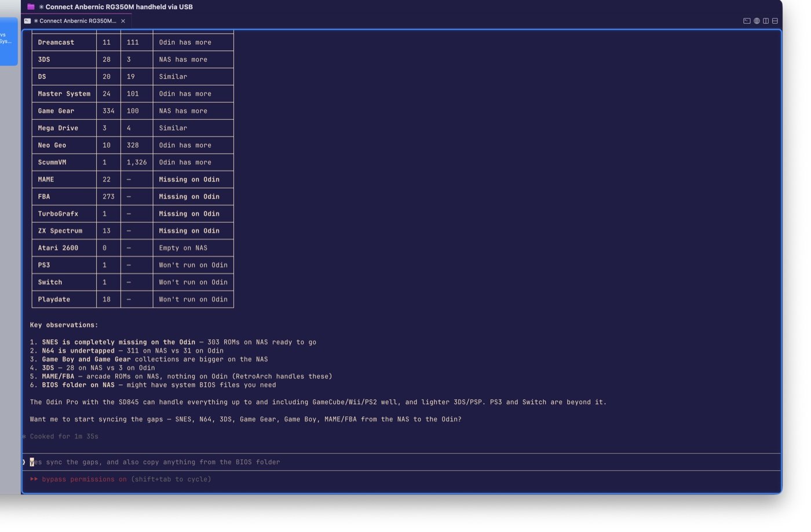Click the 'Yes sync the gaps' input text
The width and height of the screenshot is (811, 532).
click(x=155, y=462)
